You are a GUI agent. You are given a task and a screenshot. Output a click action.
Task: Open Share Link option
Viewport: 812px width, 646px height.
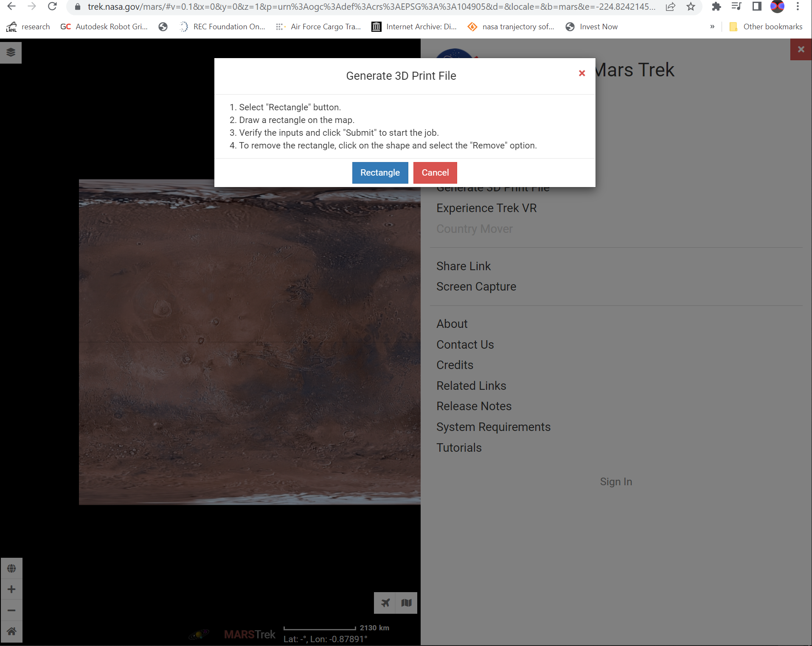(x=464, y=266)
